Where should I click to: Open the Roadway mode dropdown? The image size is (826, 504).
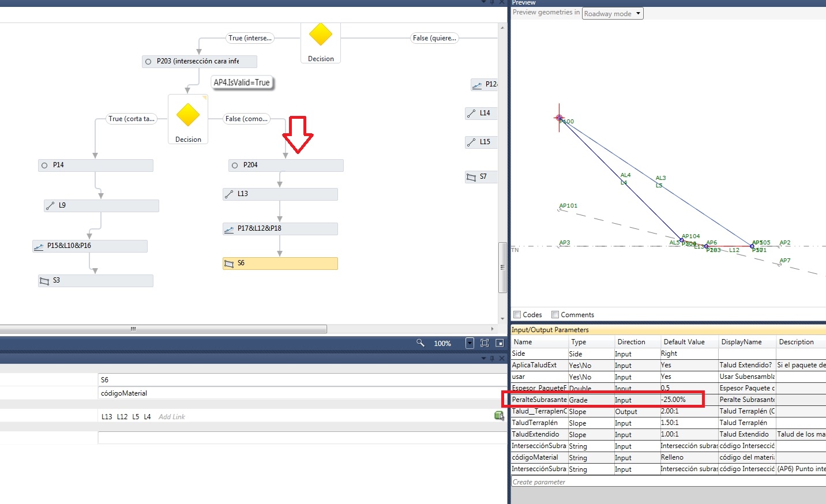pyautogui.click(x=638, y=13)
